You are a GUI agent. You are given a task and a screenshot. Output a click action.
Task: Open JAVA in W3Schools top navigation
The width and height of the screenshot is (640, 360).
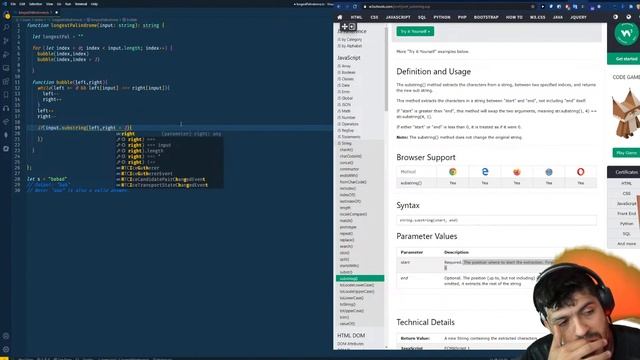tap(558, 17)
